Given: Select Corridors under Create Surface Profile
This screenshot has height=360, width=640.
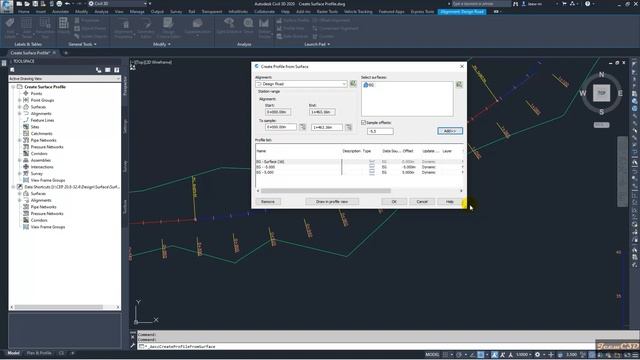Looking at the screenshot, I should pos(39,153).
